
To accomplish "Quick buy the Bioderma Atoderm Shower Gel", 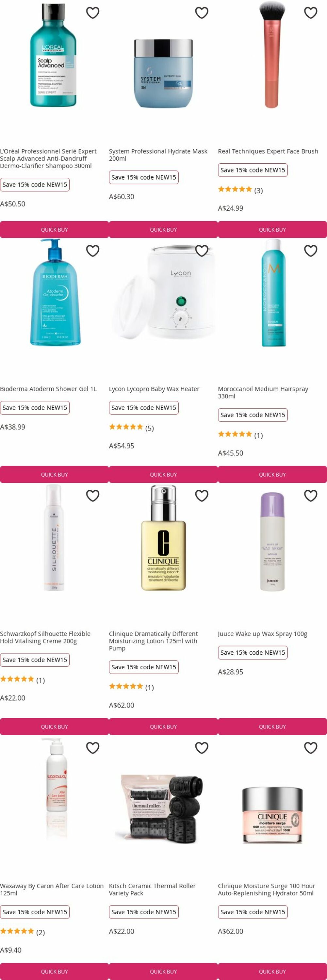I will (x=54, y=474).
